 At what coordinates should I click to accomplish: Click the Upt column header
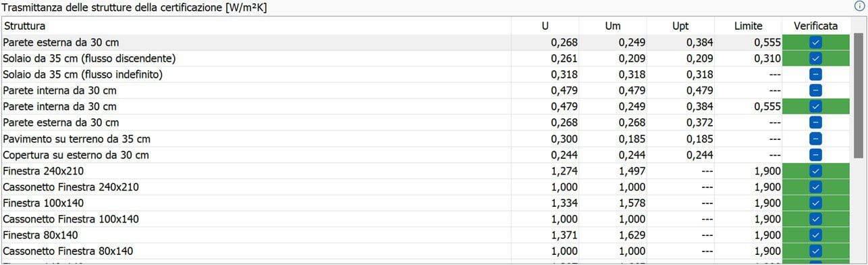[x=680, y=26]
